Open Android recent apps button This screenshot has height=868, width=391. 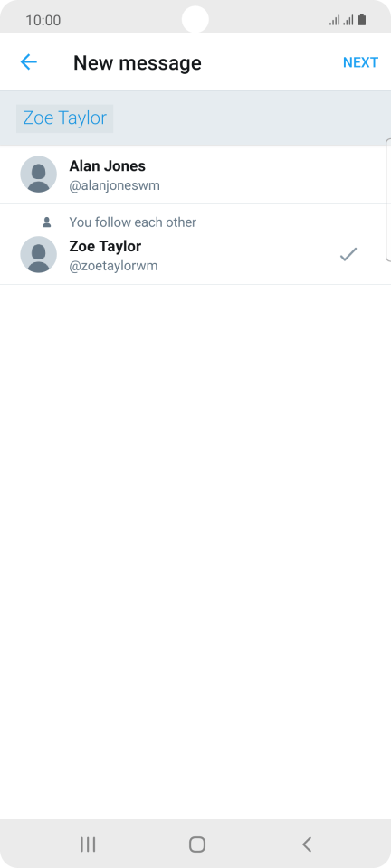click(88, 844)
